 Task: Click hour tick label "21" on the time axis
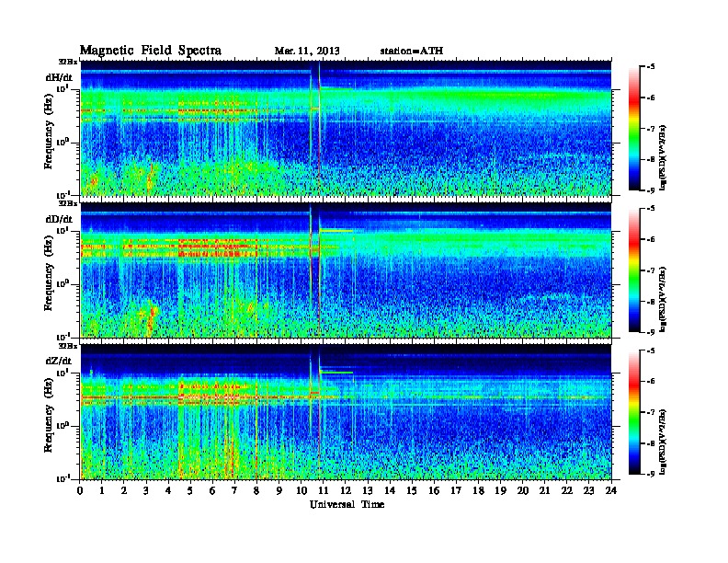click(544, 490)
